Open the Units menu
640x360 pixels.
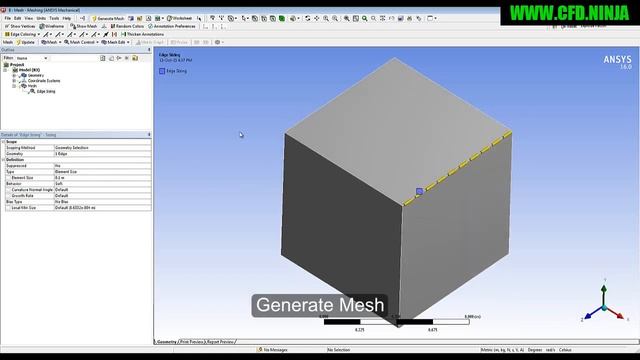[x=41, y=18]
